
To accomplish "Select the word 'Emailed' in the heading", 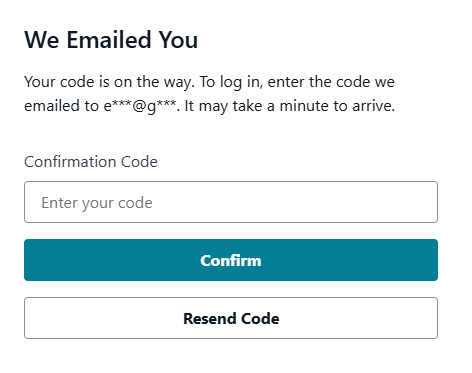I will (109, 40).
